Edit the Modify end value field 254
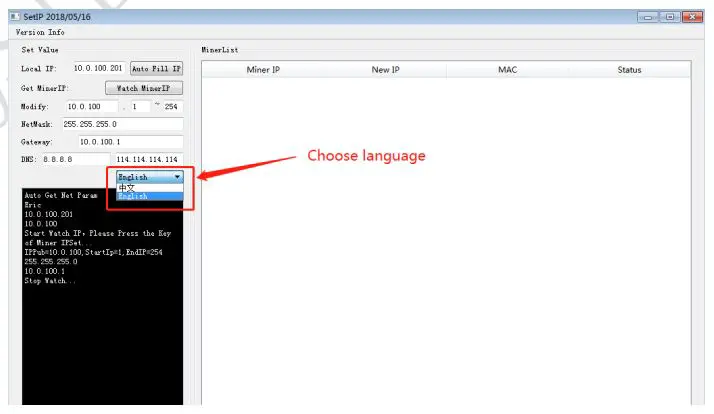714x414 pixels. (x=173, y=107)
